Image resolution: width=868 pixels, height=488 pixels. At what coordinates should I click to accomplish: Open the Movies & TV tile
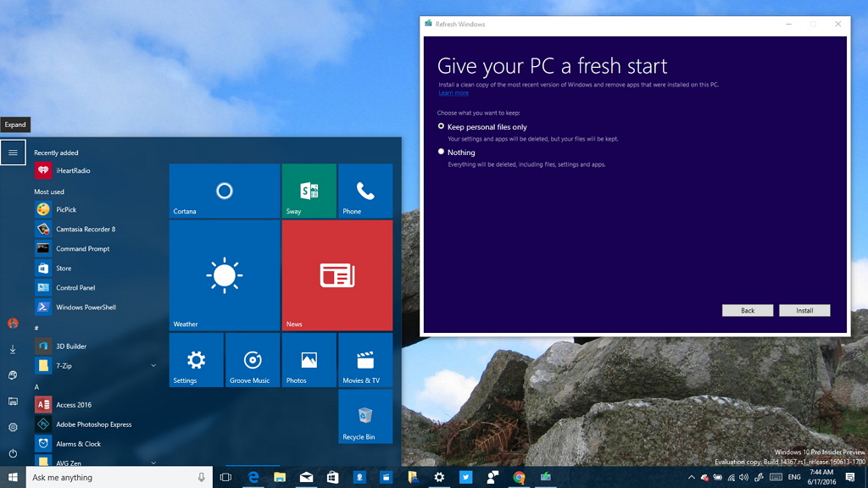(365, 360)
